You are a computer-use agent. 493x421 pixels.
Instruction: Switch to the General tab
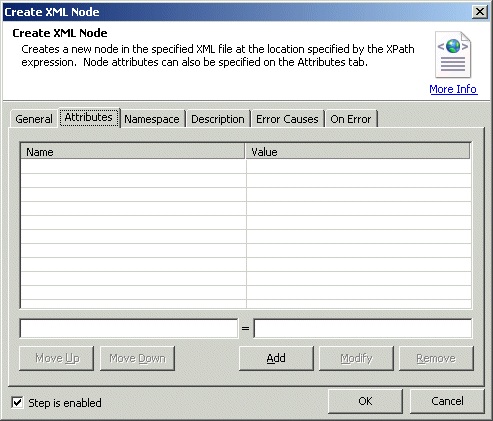coord(34,119)
